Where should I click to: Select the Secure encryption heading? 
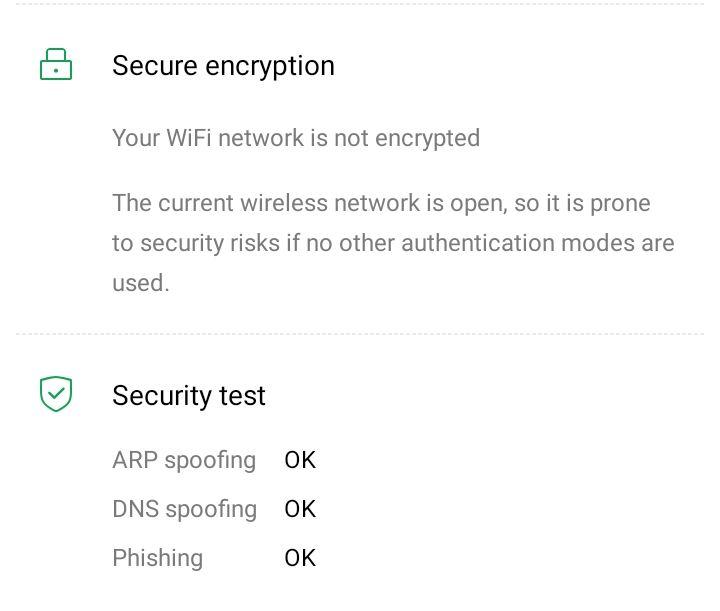pyautogui.click(x=223, y=66)
